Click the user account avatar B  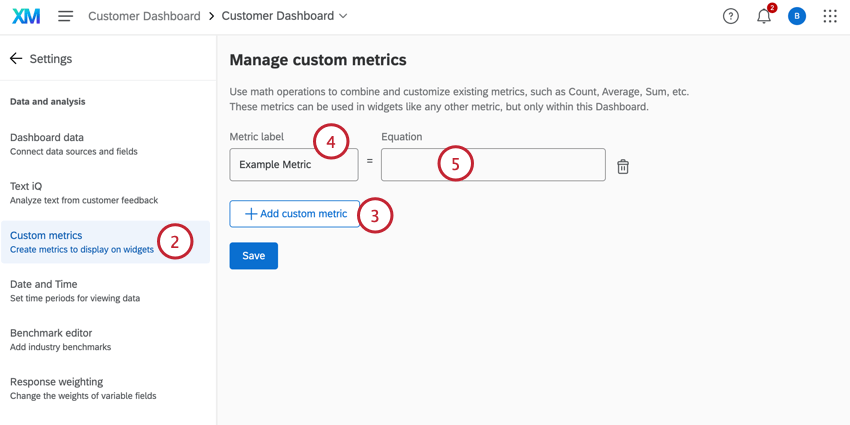tap(797, 16)
